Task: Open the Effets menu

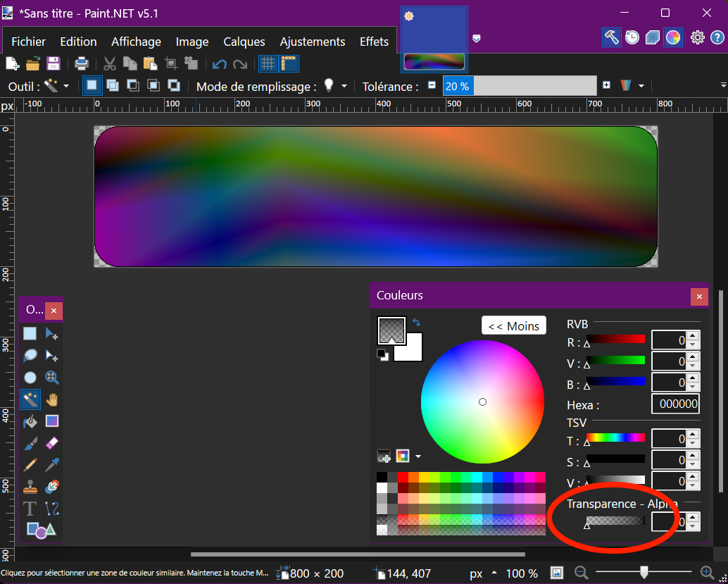Action: click(375, 42)
